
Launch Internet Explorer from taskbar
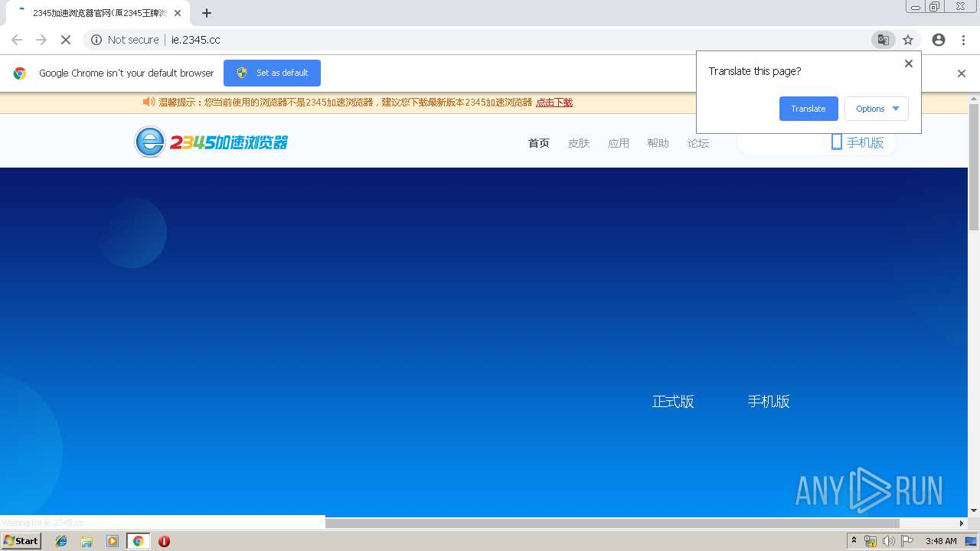[x=61, y=541]
